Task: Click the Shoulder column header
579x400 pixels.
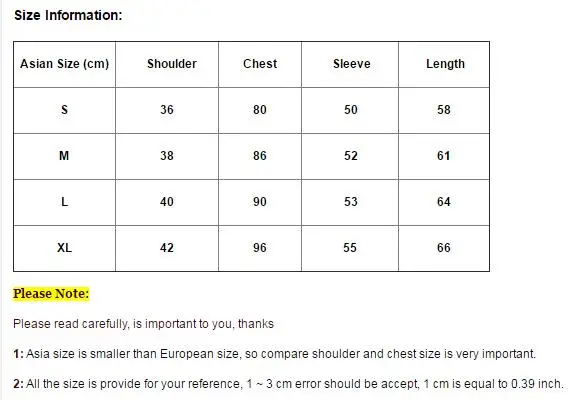Action: click(x=172, y=64)
